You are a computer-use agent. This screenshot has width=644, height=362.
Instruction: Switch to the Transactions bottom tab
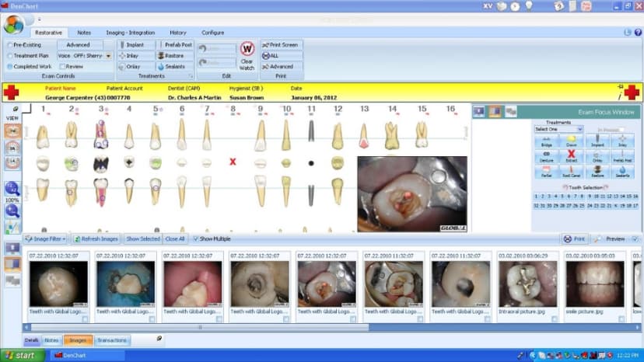[112, 340]
